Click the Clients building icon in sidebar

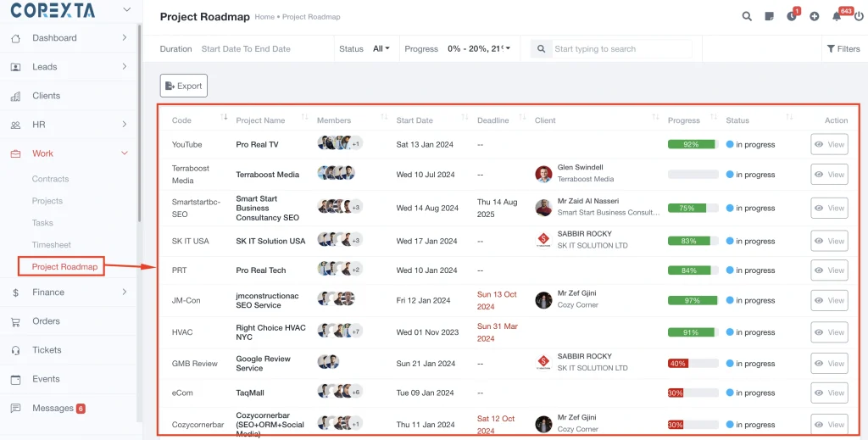coord(15,96)
